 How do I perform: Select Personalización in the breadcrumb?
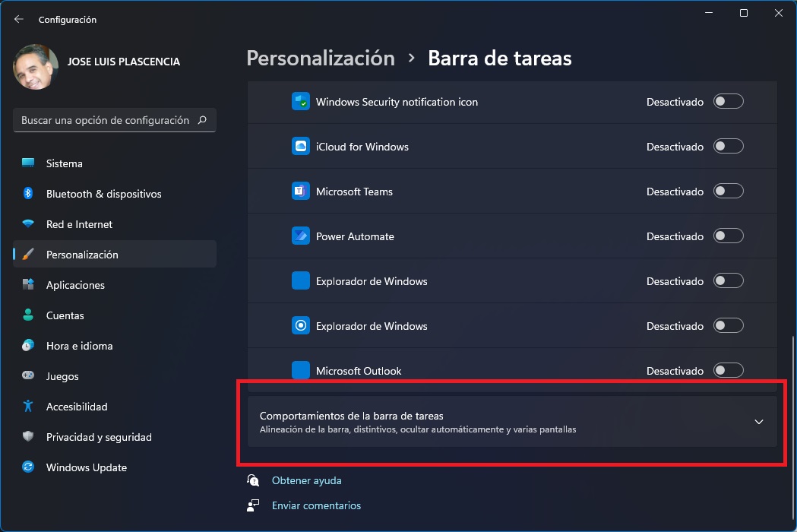click(320, 58)
